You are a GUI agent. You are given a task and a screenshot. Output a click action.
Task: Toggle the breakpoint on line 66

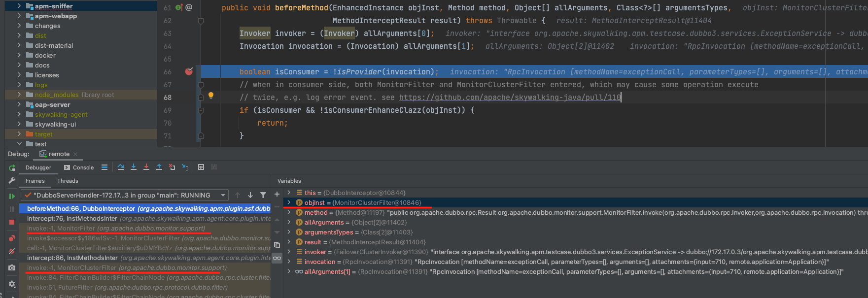189,71
